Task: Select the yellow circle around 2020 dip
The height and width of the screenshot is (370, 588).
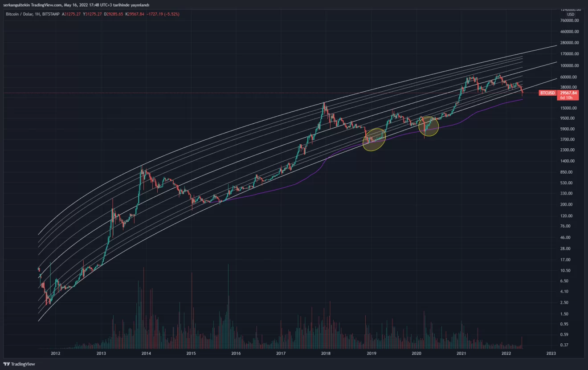Action: coord(428,126)
